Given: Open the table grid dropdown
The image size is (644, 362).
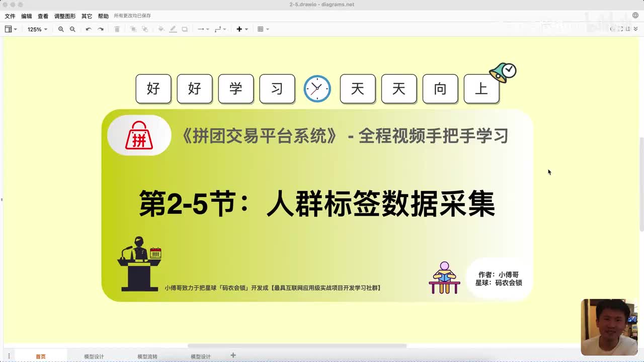Looking at the screenshot, I should pyautogui.click(x=263, y=29).
